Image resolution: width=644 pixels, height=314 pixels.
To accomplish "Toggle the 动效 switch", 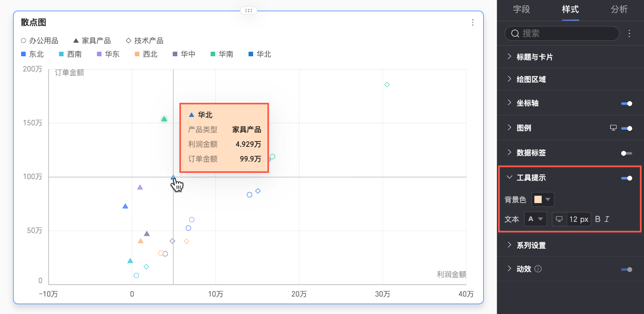I will point(626,270).
